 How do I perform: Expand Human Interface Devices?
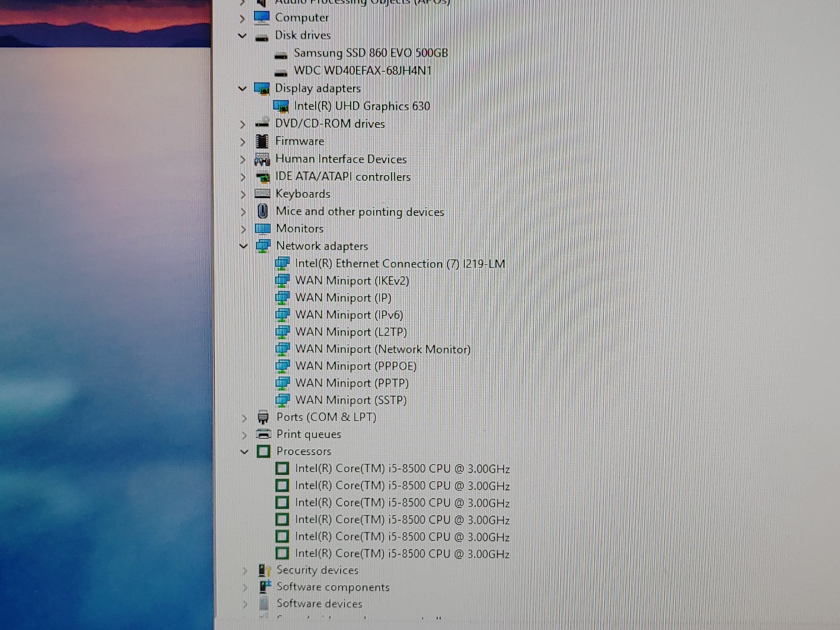(243, 159)
